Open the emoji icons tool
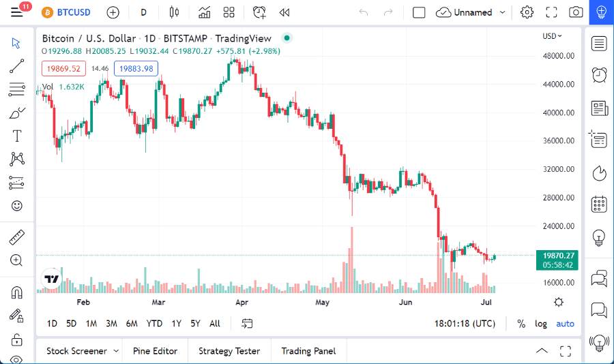The width and height of the screenshot is (614, 364). click(x=17, y=205)
